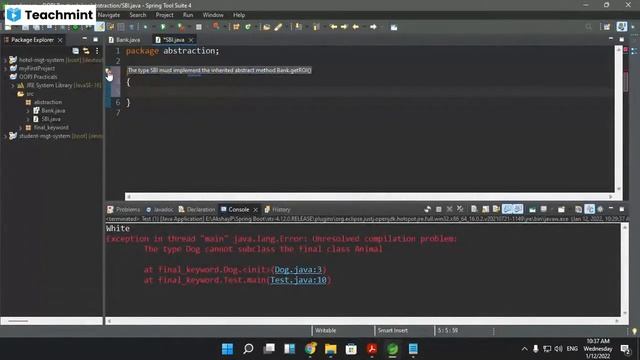Image resolution: width=640 pixels, height=360 pixels.
Task: Open the Window menu
Action: pos(213,15)
